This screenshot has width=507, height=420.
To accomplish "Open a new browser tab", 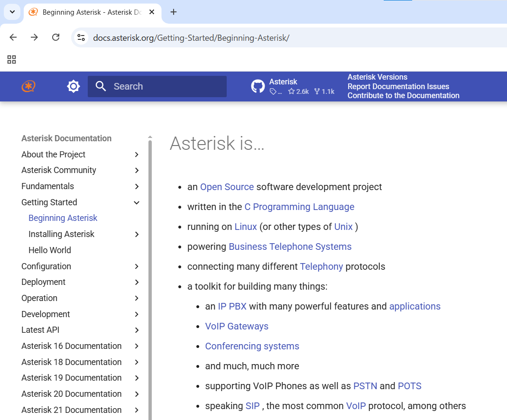I will [x=174, y=12].
